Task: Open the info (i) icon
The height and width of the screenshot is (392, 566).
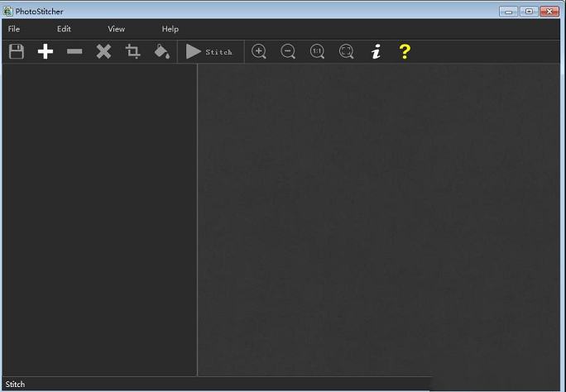Action: tap(376, 51)
